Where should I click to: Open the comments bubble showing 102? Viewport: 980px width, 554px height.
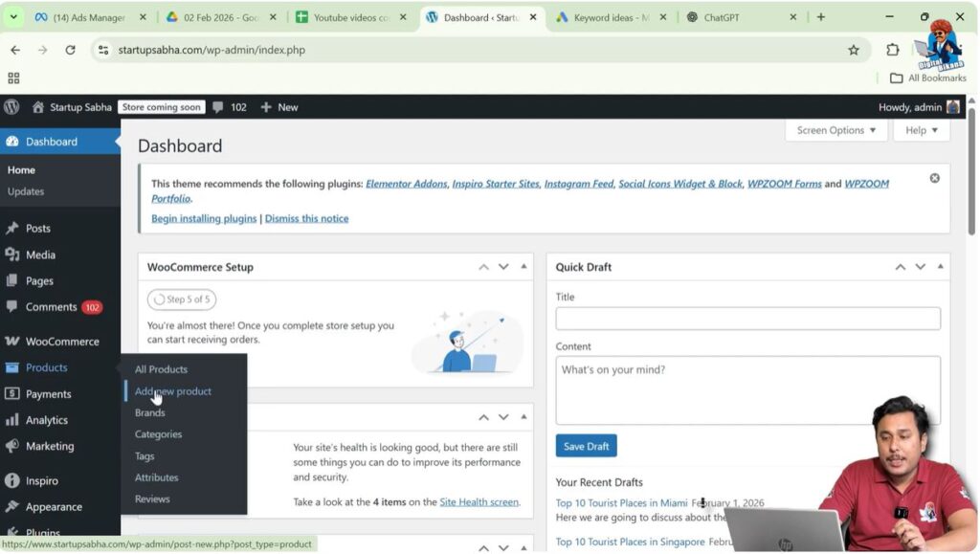pos(230,107)
